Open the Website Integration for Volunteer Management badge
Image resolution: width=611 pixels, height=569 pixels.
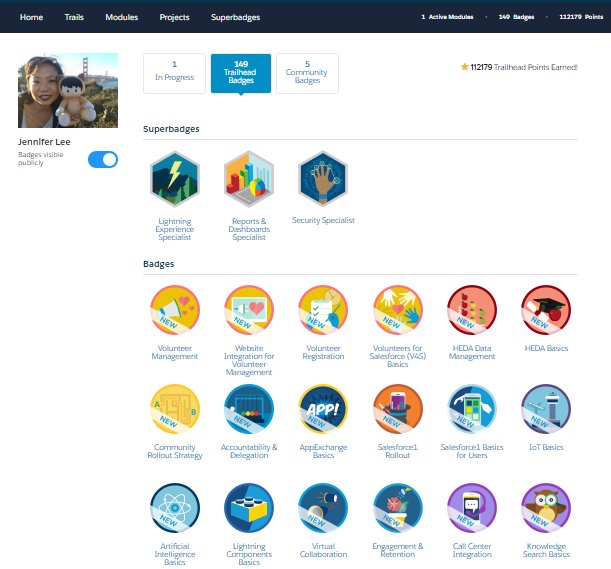point(249,310)
